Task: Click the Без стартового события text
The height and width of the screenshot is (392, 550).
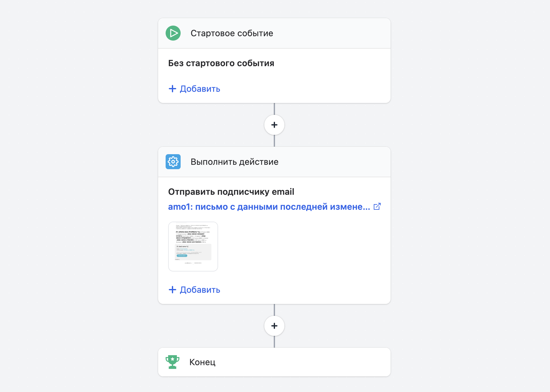Action: [221, 63]
